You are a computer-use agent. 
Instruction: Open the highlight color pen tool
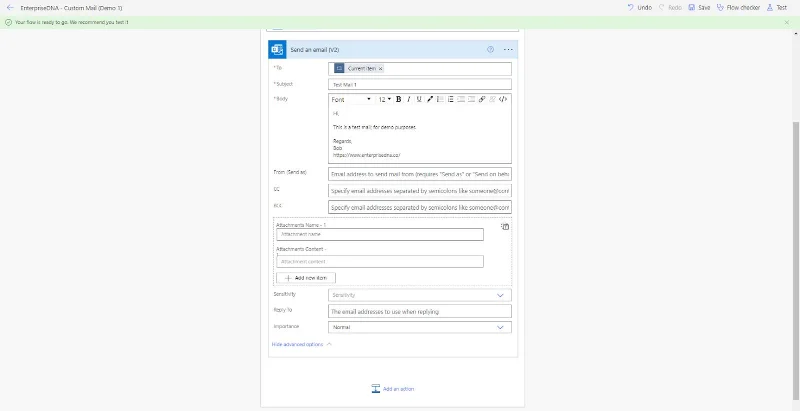click(430, 99)
